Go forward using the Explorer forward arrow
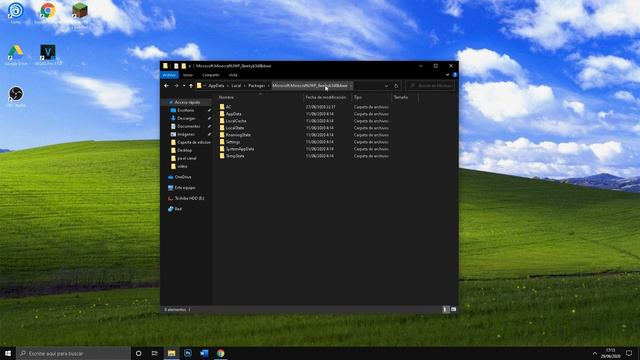640x360 pixels. pyautogui.click(x=176, y=86)
